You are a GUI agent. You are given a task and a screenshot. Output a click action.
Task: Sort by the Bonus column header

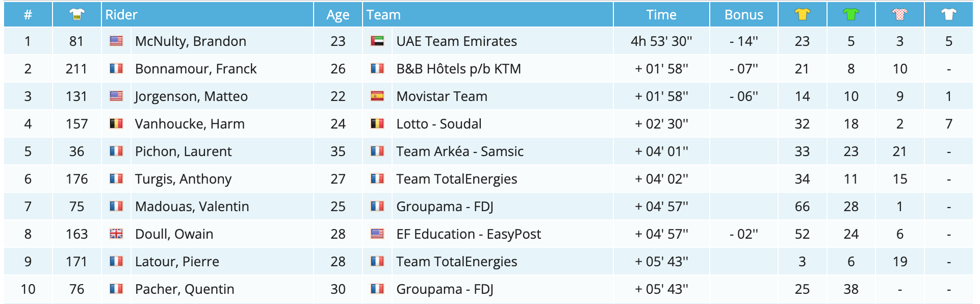[x=743, y=15]
